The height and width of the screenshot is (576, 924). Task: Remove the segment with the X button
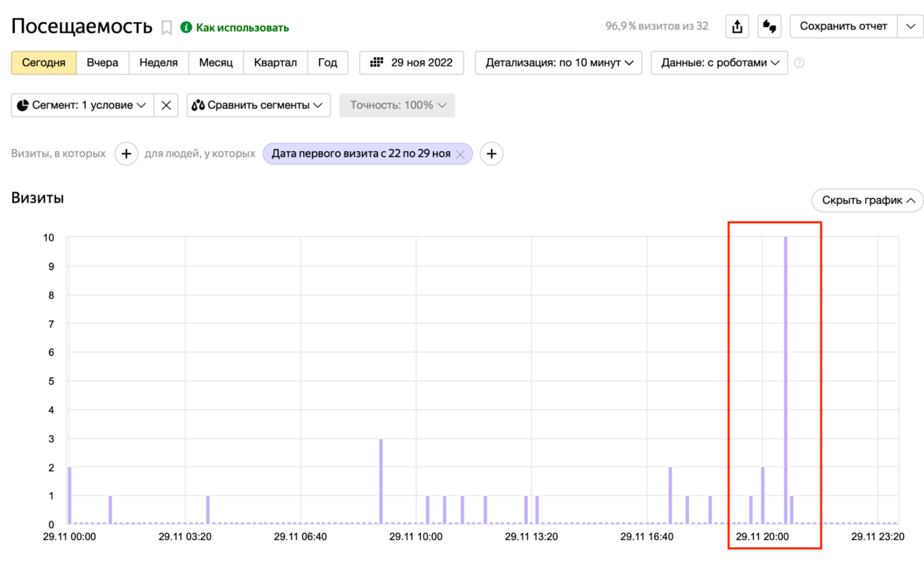(x=166, y=105)
